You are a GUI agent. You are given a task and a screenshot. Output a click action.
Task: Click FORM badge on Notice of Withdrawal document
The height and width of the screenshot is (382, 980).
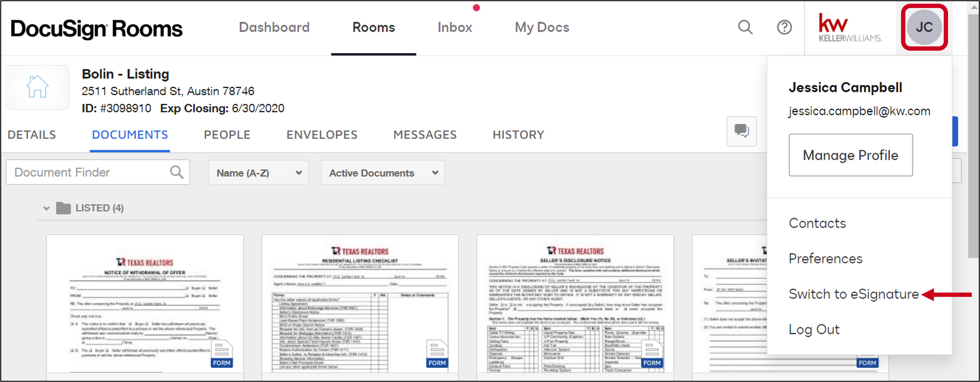221,354
